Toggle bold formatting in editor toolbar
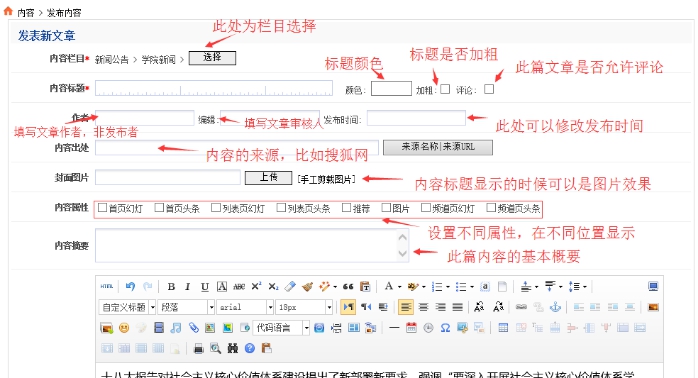 (x=171, y=287)
